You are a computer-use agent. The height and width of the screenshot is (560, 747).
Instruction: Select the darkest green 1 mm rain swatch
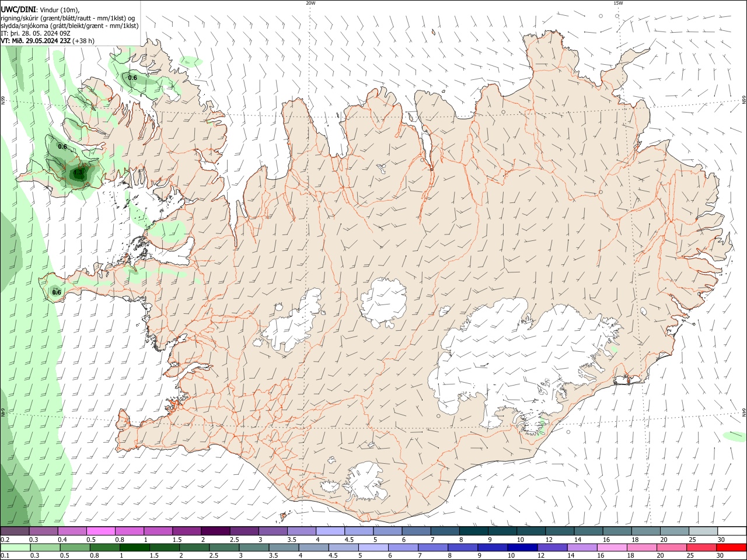click(135, 548)
